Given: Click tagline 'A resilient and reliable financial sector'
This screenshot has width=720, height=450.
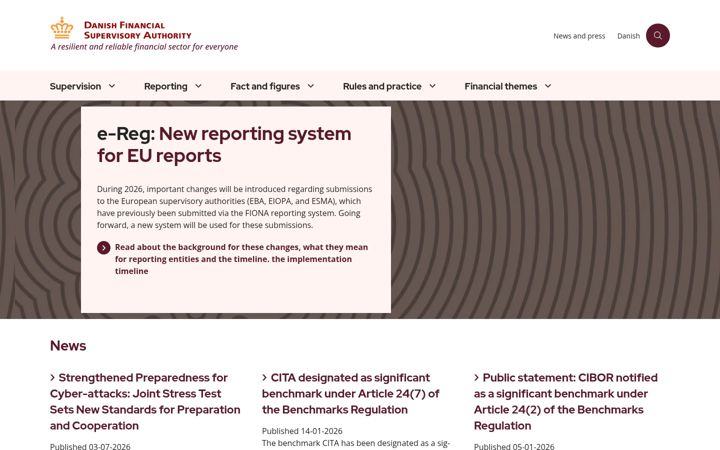Looking at the screenshot, I should point(144,47).
